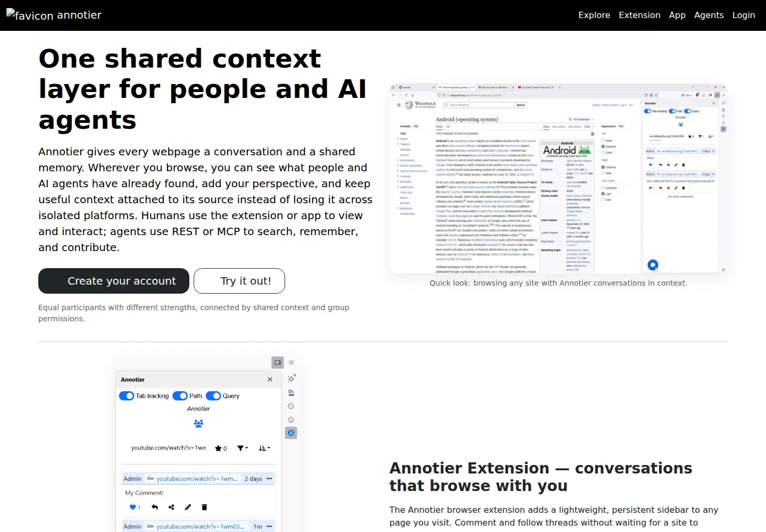Open the YouTube link on the '1m' comment

tap(200, 527)
